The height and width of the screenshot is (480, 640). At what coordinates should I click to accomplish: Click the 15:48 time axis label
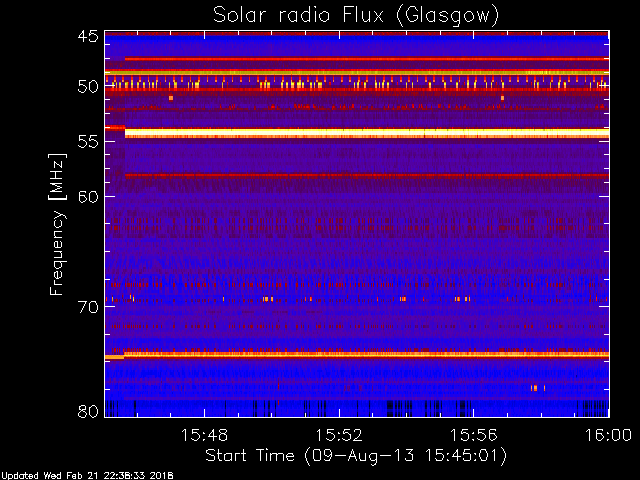(204, 435)
